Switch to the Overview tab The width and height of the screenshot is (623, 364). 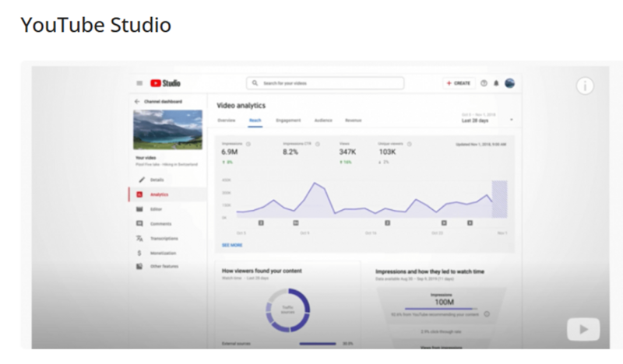[227, 121]
